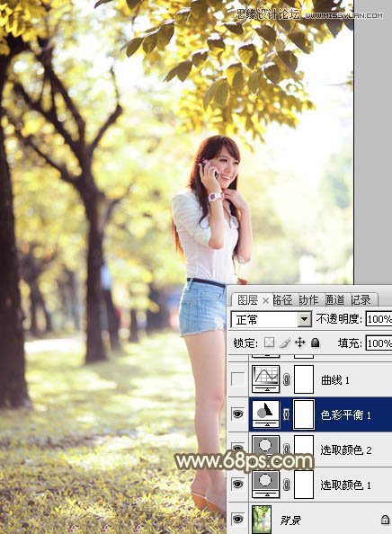This screenshot has width=392, height=534.
Task: Select the 选取颜色 1 selective color adjustment icon
Action: pyautogui.click(x=265, y=485)
